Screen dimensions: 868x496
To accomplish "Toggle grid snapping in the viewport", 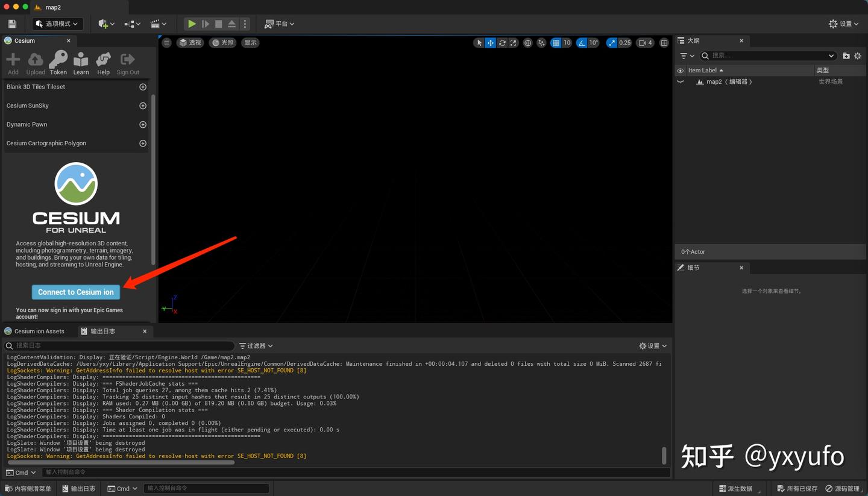I will 555,43.
